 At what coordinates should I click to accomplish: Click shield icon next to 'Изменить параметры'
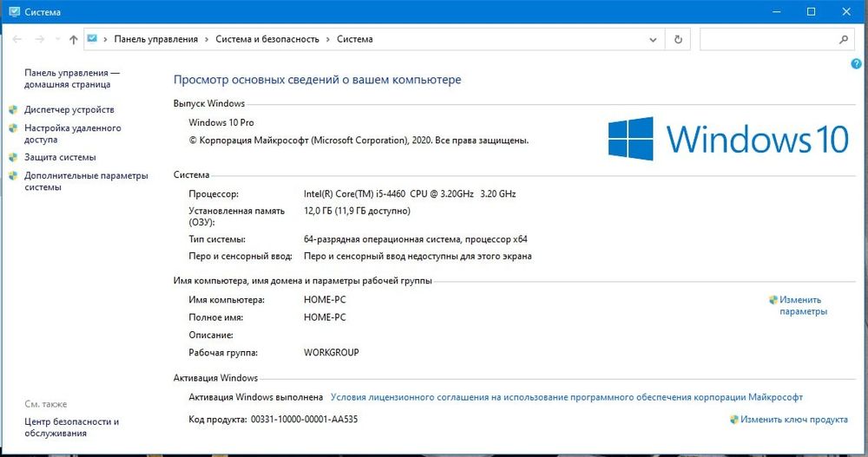pyautogui.click(x=773, y=300)
